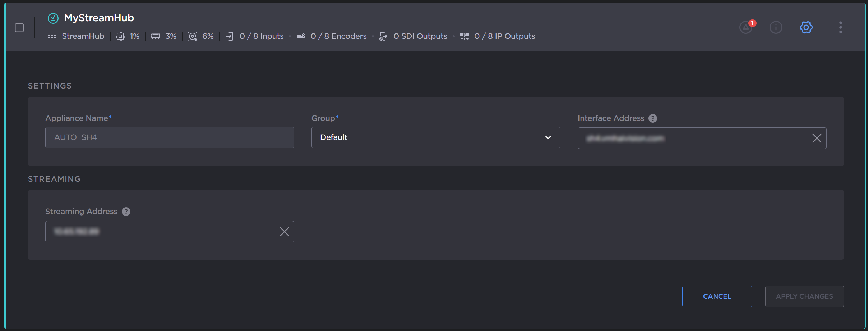Open the Group dropdown showing Default

coord(436,137)
